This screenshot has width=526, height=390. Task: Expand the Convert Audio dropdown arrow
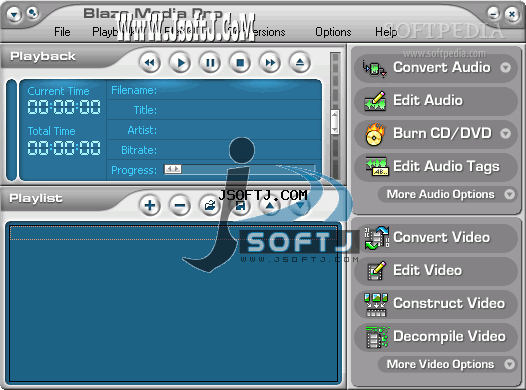506,68
